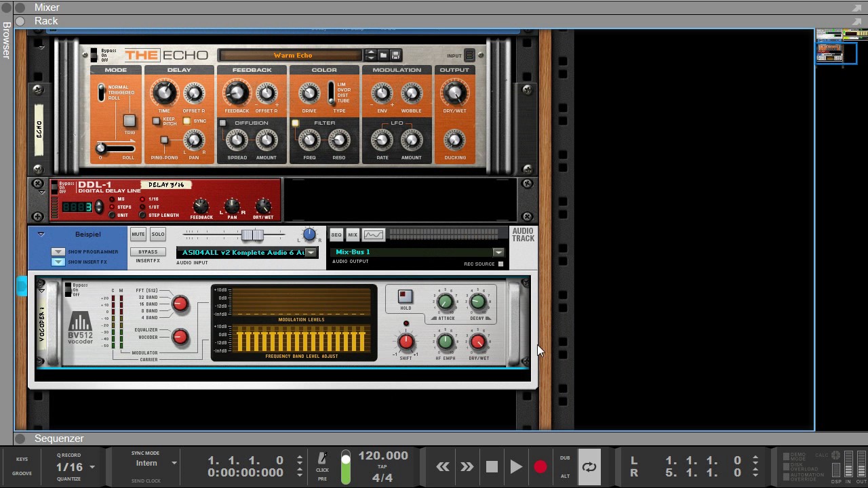This screenshot has height=488, width=868.
Task: Open the audio input device dropdown
Action: [311, 253]
